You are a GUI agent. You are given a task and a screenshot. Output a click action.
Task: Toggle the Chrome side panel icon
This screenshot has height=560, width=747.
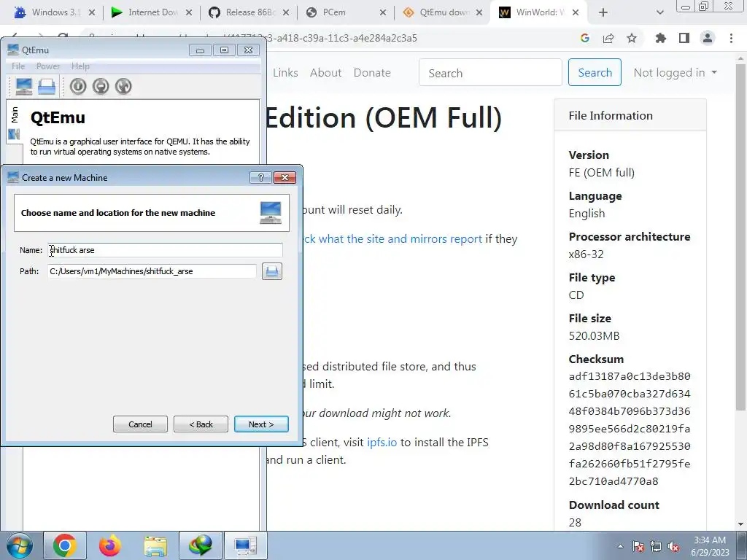pyautogui.click(x=684, y=38)
